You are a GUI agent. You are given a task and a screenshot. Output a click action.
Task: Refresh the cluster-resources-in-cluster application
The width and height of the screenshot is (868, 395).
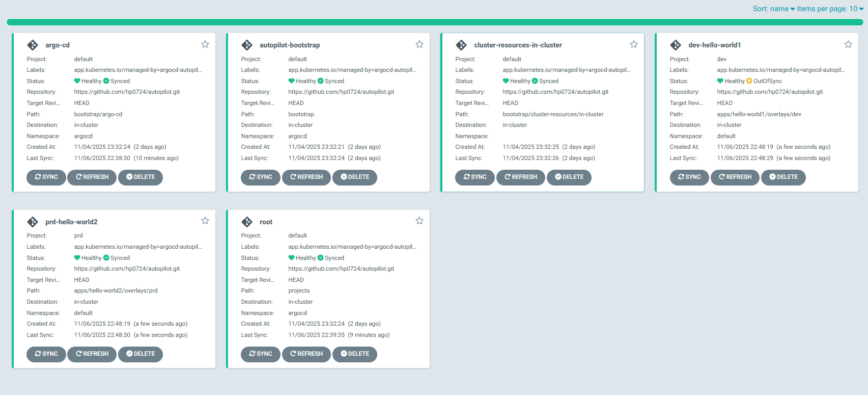point(521,177)
